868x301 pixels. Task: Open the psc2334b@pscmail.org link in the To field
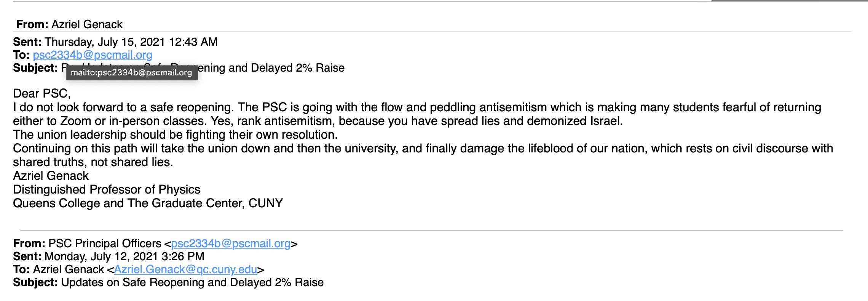tap(93, 55)
